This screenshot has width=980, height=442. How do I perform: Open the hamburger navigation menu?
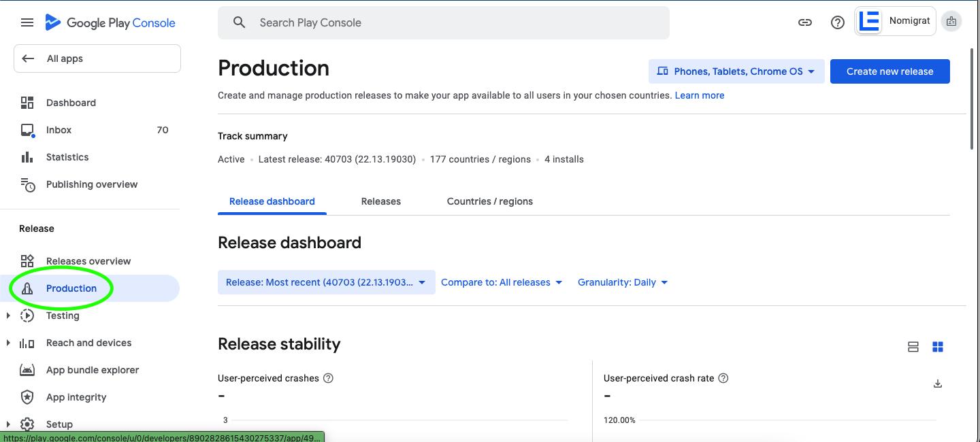tap(27, 22)
